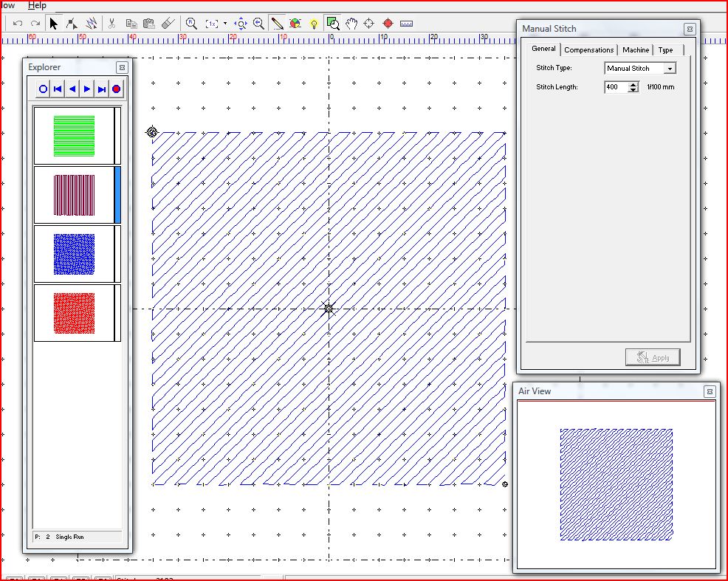The height and width of the screenshot is (581, 728).
Task: Step to previous object in Explorer
Action: pos(72,89)
